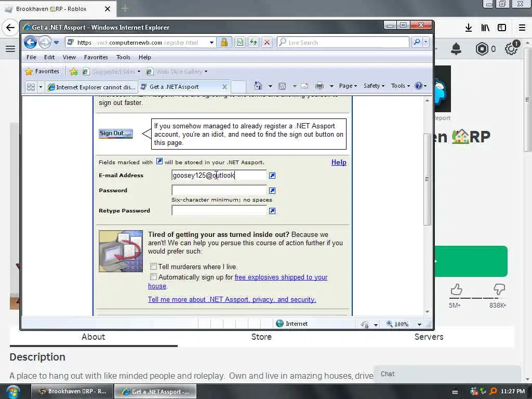532x399 pixels.
Task: Open the Edit menu
Action: click(49, 57)
